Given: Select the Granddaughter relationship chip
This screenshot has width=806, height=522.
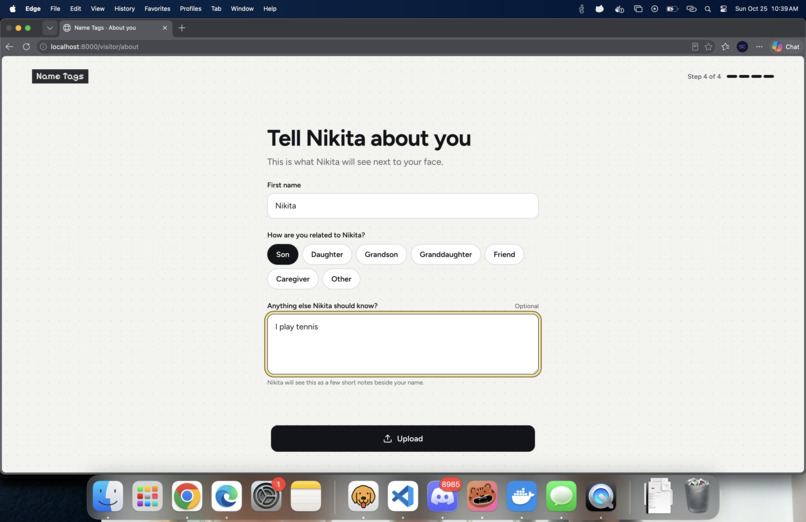Looking at the screenshot, I should click(x=446, y=254).
